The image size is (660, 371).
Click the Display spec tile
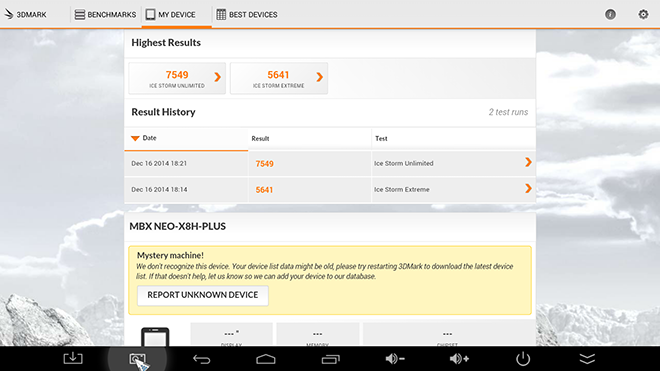tap(232, 335)
